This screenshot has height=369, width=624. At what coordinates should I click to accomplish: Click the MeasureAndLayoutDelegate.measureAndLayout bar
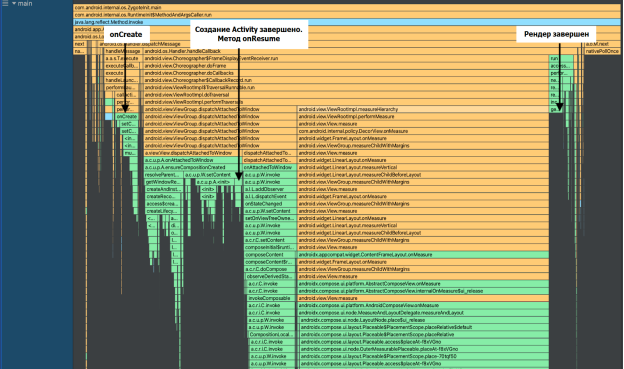423,313
